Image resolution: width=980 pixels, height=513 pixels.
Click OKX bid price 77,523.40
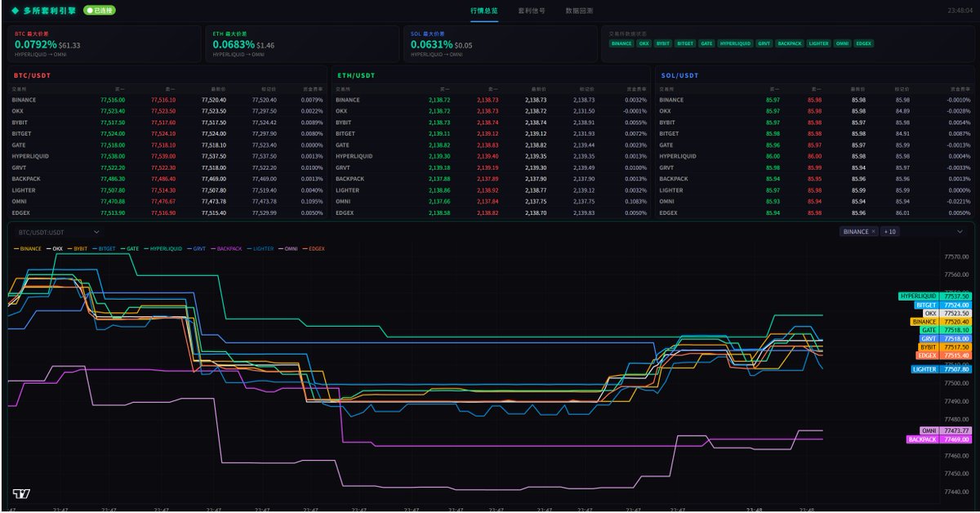(113, 111)
